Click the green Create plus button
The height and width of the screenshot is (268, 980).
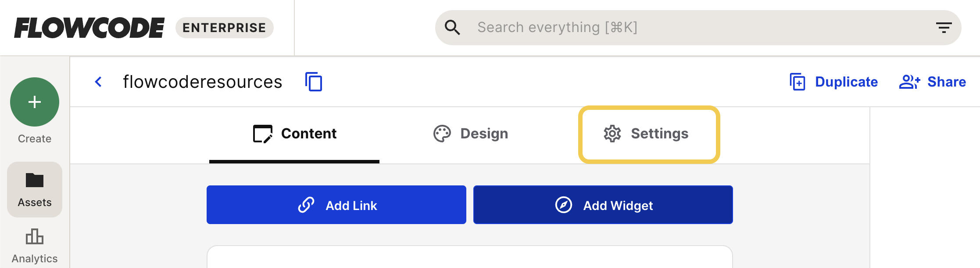tap(35, 102)
